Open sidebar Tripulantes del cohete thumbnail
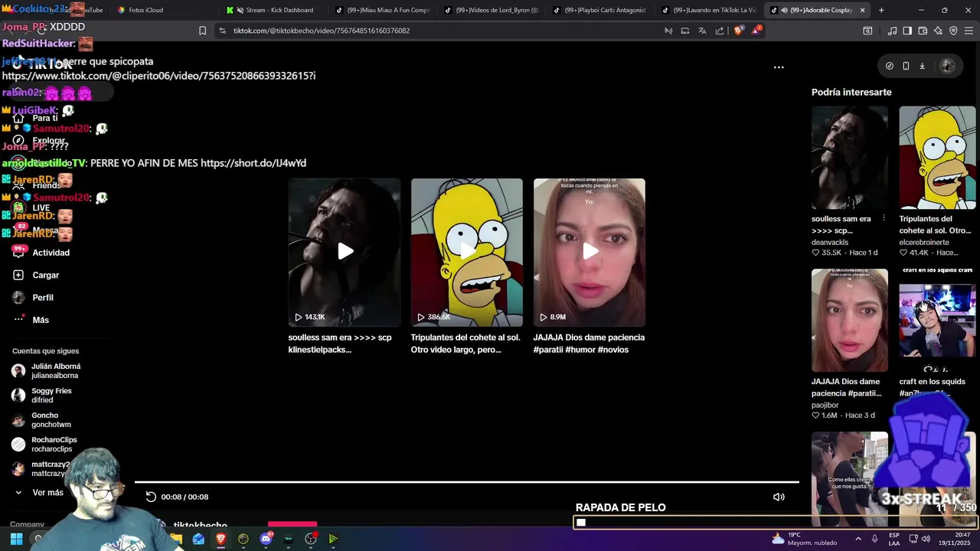The width and height of the screenshot is (980, 551). (937, 158)
